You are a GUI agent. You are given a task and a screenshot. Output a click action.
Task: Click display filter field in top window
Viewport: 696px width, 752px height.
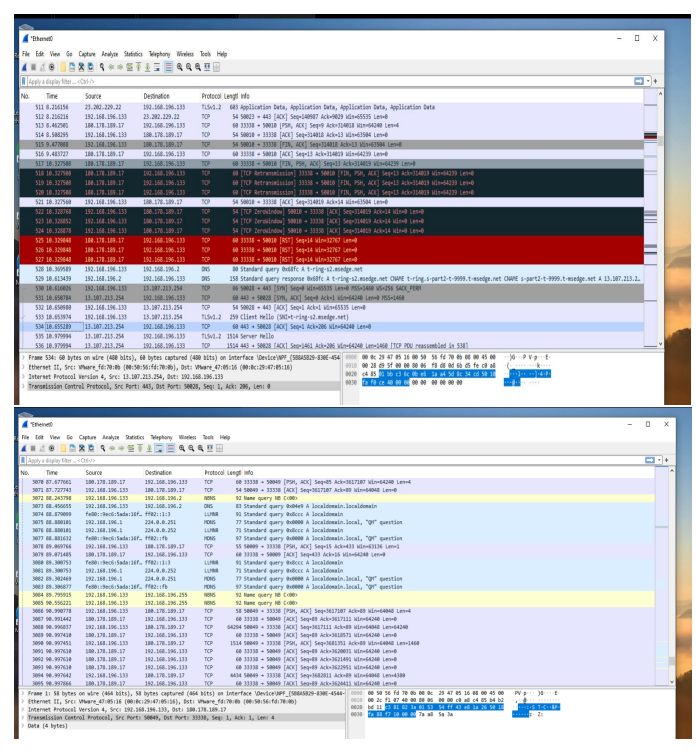coord(330,82)
